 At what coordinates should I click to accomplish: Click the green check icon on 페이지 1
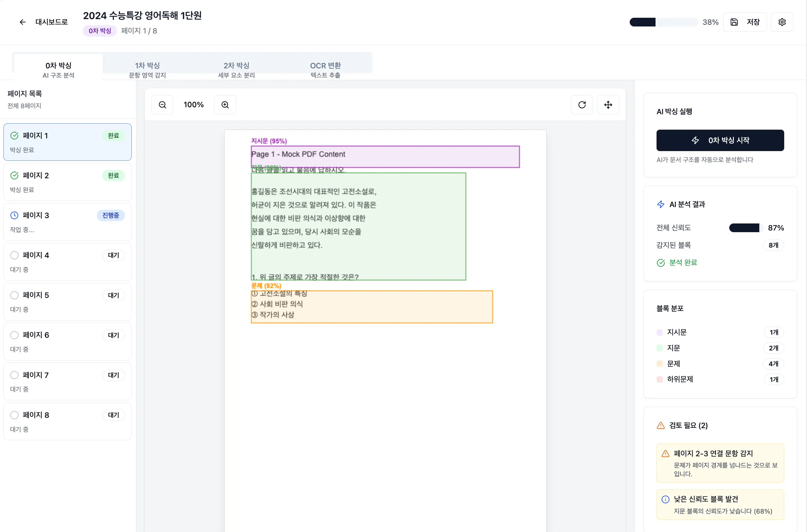coord(14,136)
